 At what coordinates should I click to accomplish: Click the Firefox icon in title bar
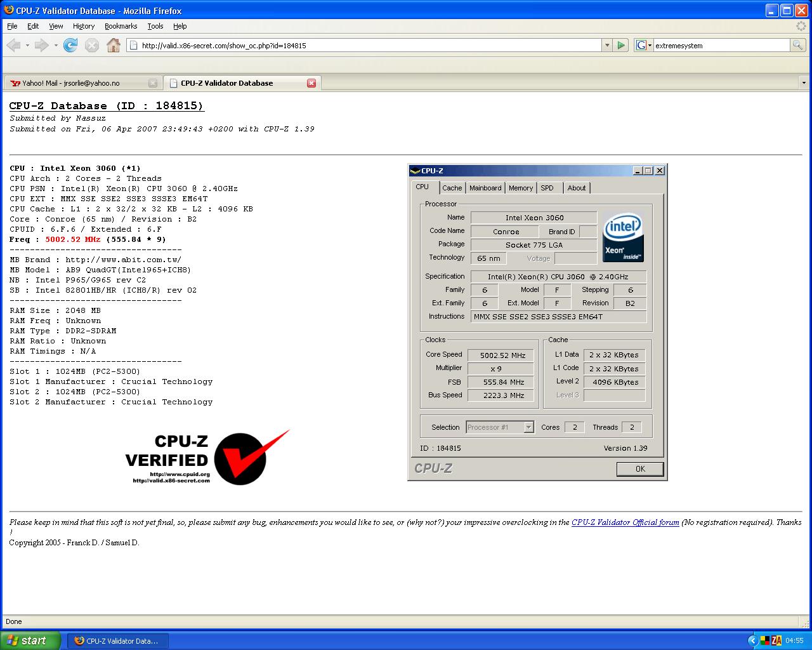[9, 10]
